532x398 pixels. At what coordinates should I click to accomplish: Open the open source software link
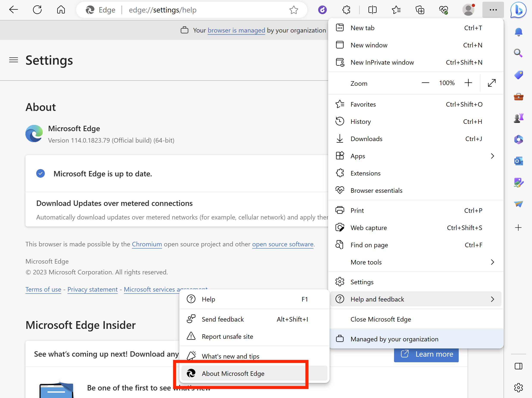click(283, 244)
